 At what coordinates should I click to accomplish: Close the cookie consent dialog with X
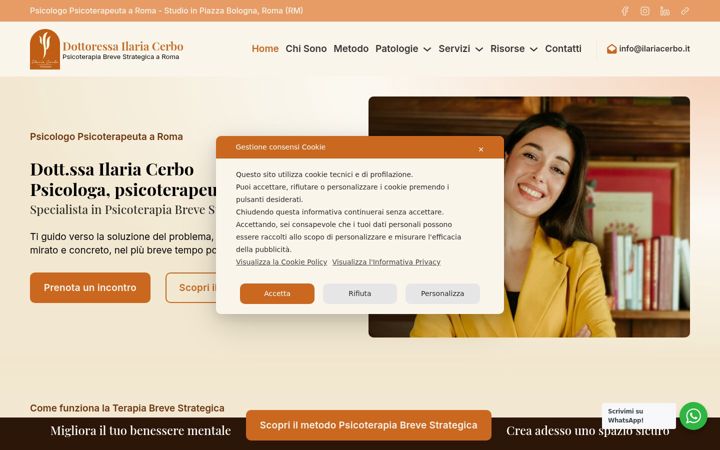pyautogui.click(x=481, y=149)
